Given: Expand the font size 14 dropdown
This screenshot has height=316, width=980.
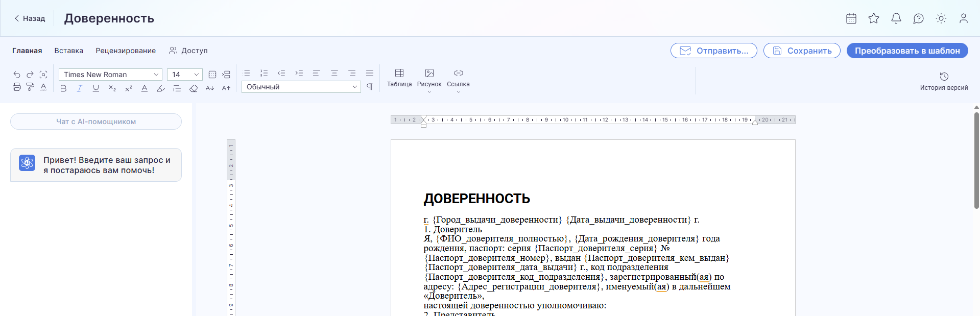Looking at the screenshot, I should (184, 75).
